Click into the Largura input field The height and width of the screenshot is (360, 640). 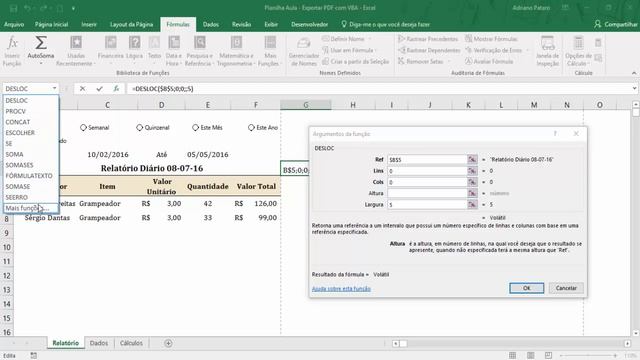point(427,204)
